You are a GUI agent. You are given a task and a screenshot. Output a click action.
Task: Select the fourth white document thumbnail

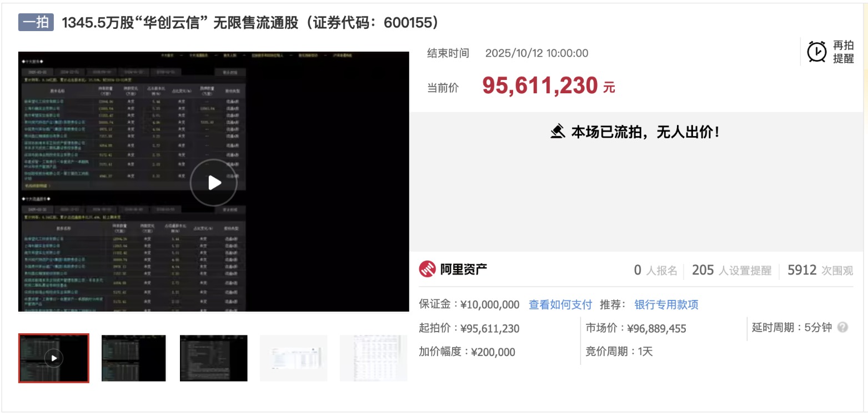tap(293, 358)
